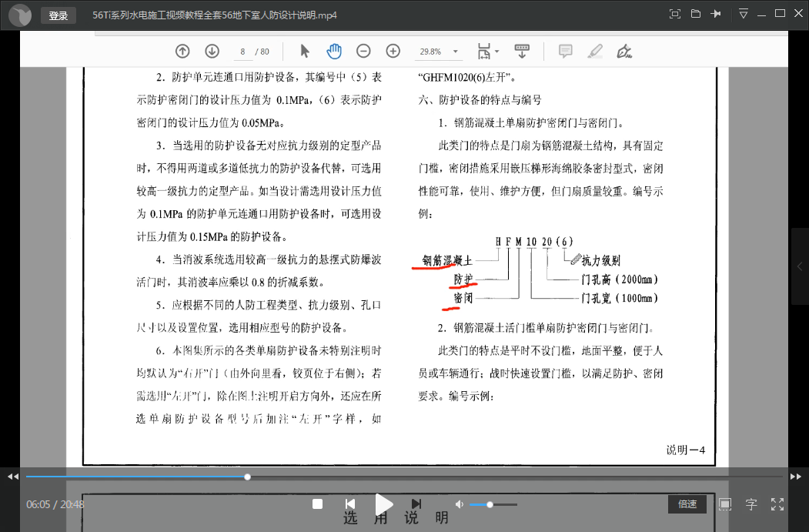The width and height of the screenshot is (809, 532).
Task: Pin the player window on top
Action: (x=716, y=14)
